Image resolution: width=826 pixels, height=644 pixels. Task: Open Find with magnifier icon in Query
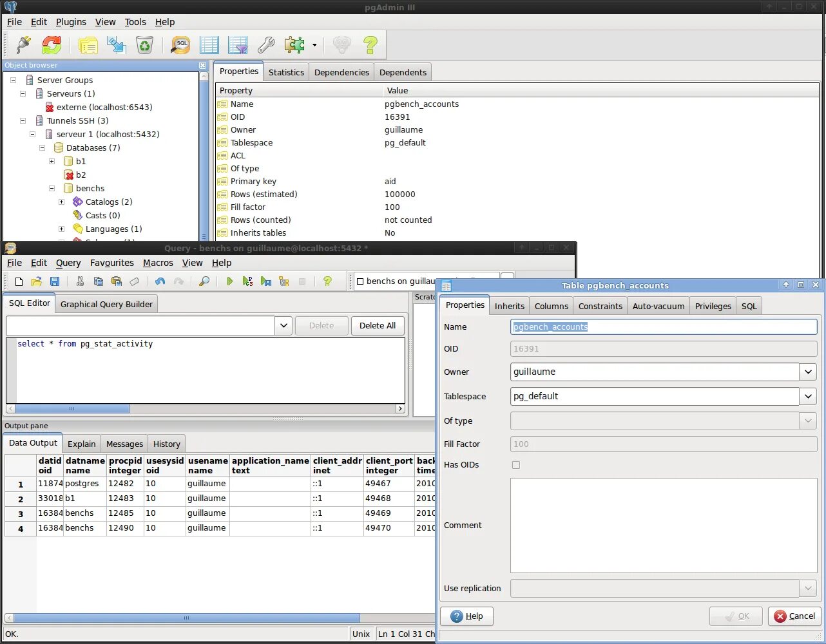coord(204,281)
